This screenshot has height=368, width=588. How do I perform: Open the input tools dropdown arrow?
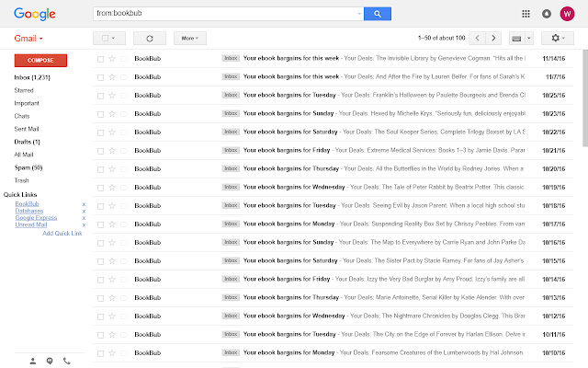point(529,39)
